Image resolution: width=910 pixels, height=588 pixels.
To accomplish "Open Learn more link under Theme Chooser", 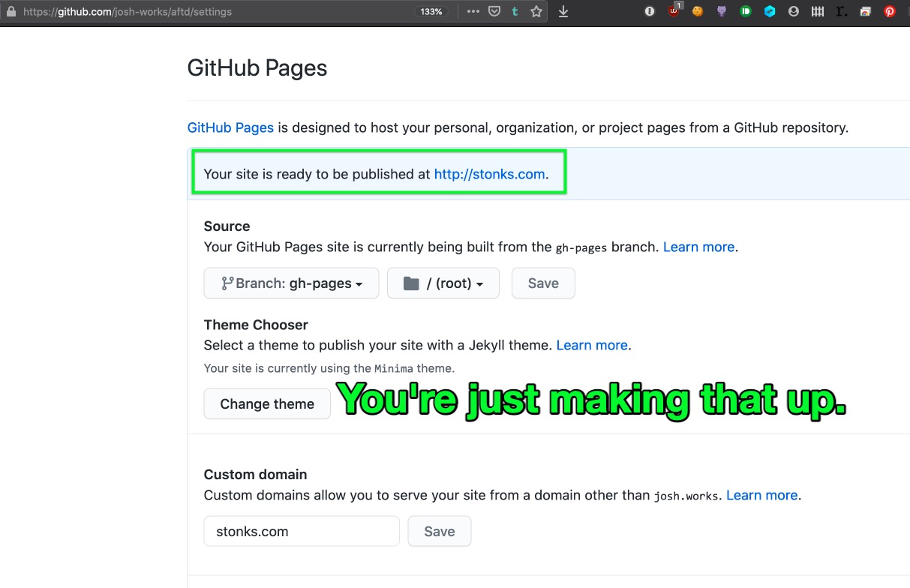I will pos(592,345).
